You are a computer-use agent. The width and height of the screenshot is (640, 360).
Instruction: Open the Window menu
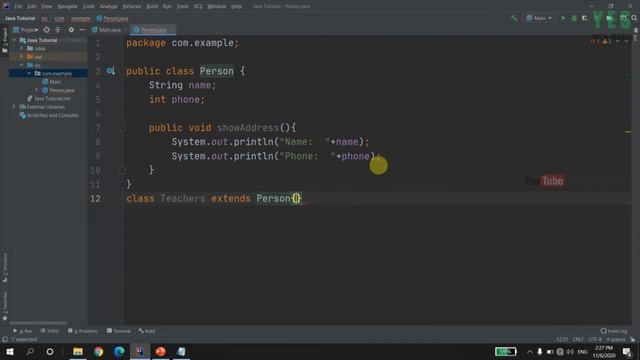[217, 7]
